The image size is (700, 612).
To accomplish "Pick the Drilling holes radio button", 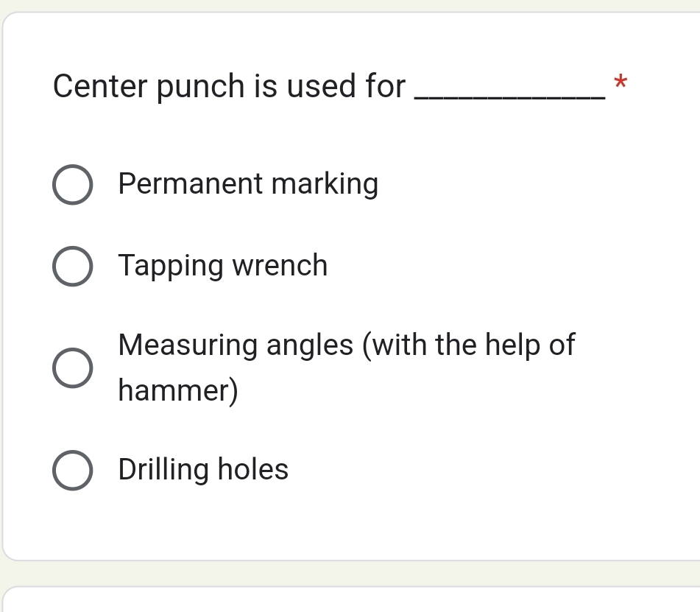I will pyautogui.click(x=73, y=470).
